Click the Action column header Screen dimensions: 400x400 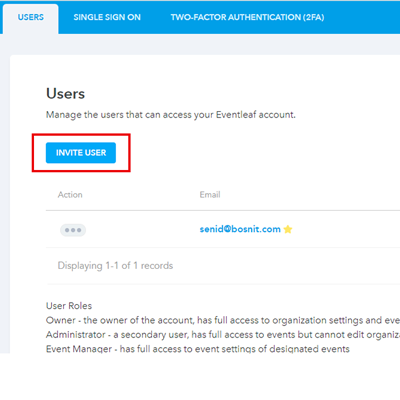tap(70, 195)
